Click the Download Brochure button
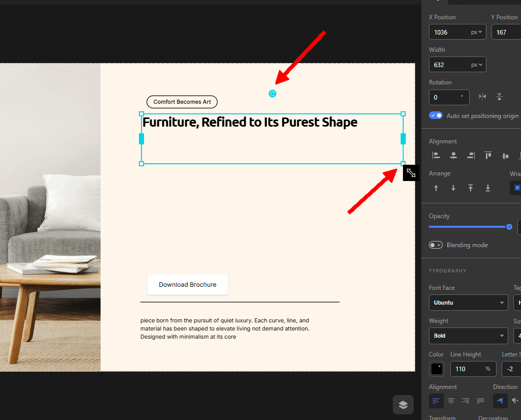 (x=187, y=285)
